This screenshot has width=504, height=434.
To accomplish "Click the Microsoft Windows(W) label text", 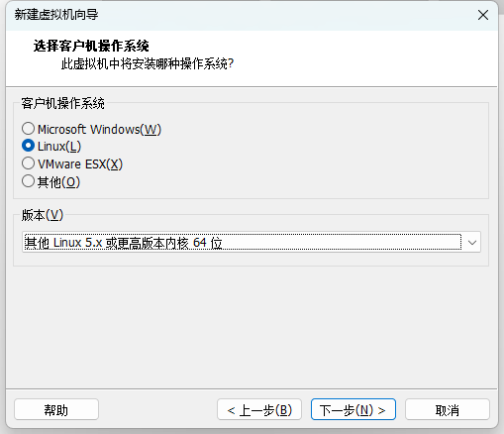I will [99, 129].
